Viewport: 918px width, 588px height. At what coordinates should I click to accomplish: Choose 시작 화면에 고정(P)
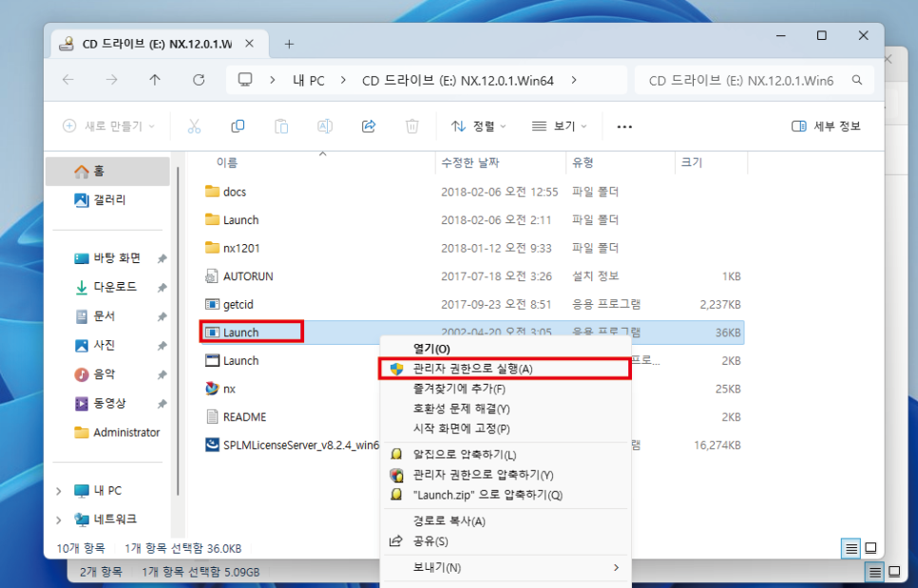click(x=506, y=428)
